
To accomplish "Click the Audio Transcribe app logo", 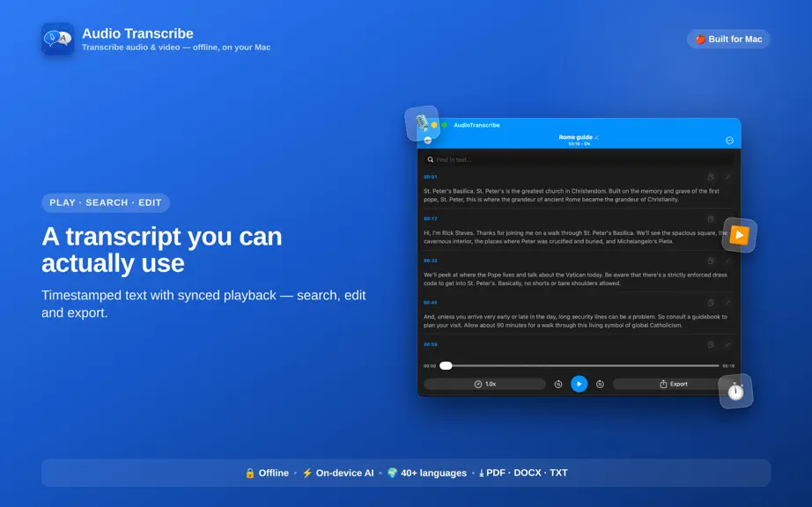I will point(57,39).
